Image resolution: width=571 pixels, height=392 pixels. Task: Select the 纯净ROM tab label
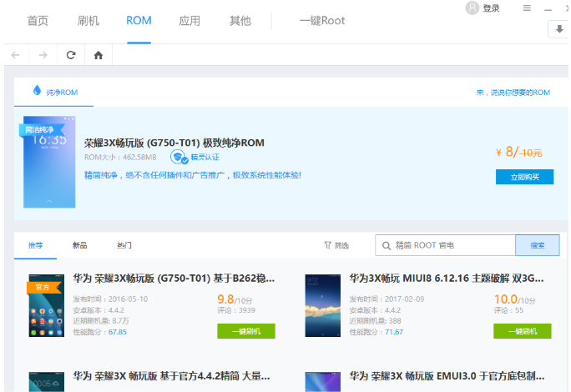[x=62, y=93]
